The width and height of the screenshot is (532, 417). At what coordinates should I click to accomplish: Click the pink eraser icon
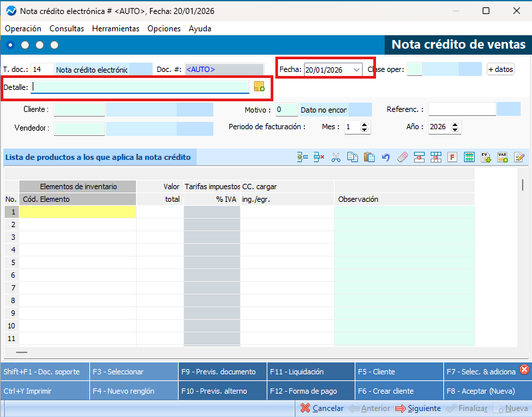point(402,157)
